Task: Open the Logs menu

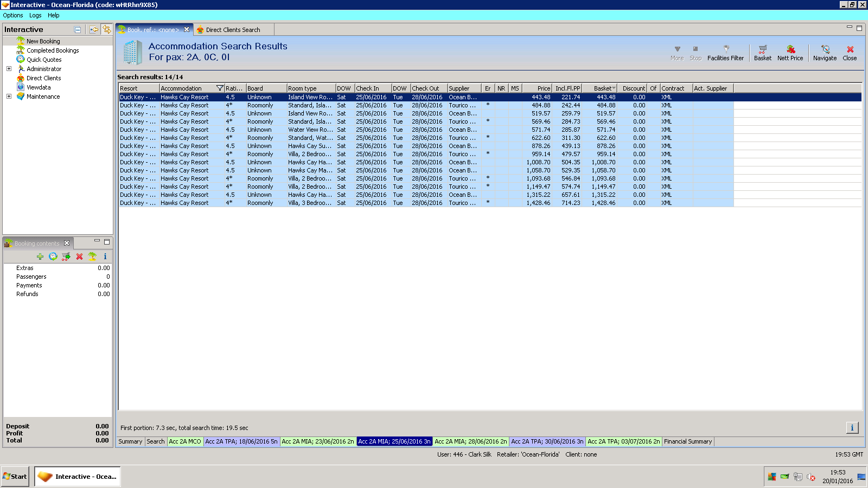Action: [x=35, y=15]
